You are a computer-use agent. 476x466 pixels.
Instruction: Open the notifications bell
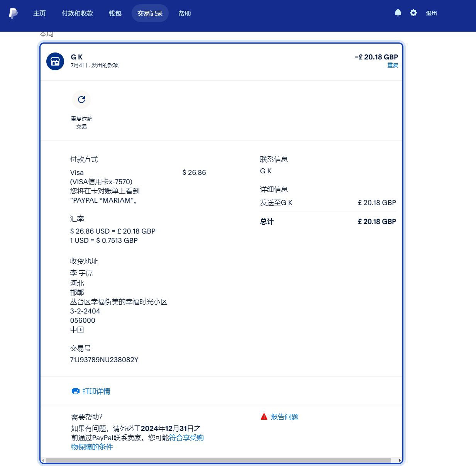pos(398,13)
